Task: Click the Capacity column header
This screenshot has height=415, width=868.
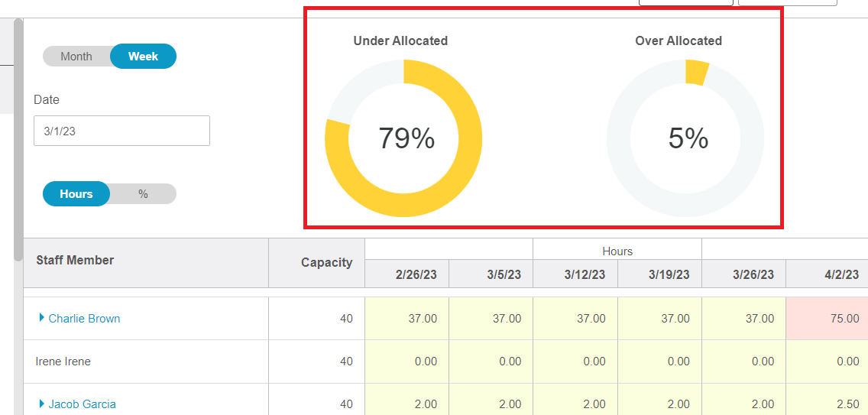Action: (326, 263)
